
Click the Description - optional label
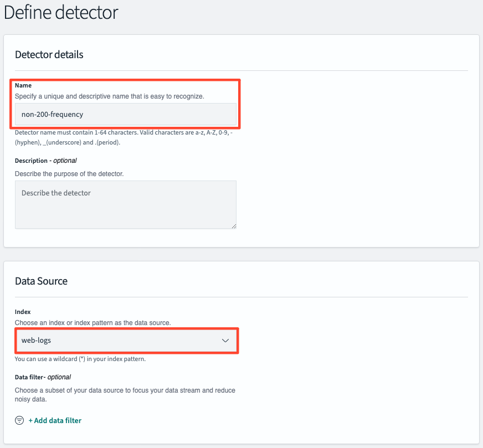[x=45, y=161]
